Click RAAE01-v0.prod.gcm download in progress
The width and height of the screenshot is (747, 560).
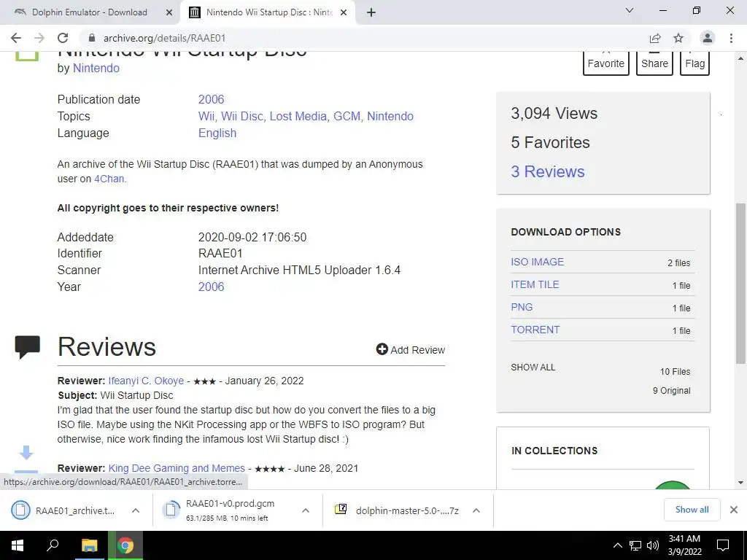224,510
